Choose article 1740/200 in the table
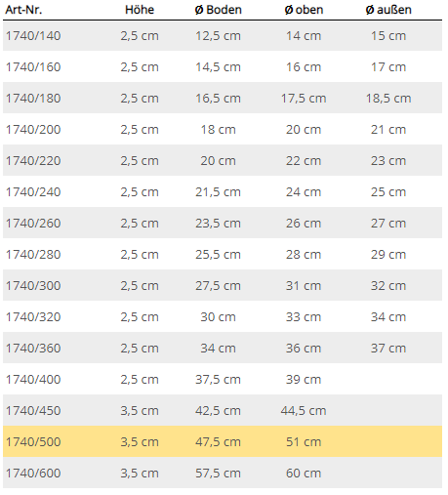 coord(33,130)
